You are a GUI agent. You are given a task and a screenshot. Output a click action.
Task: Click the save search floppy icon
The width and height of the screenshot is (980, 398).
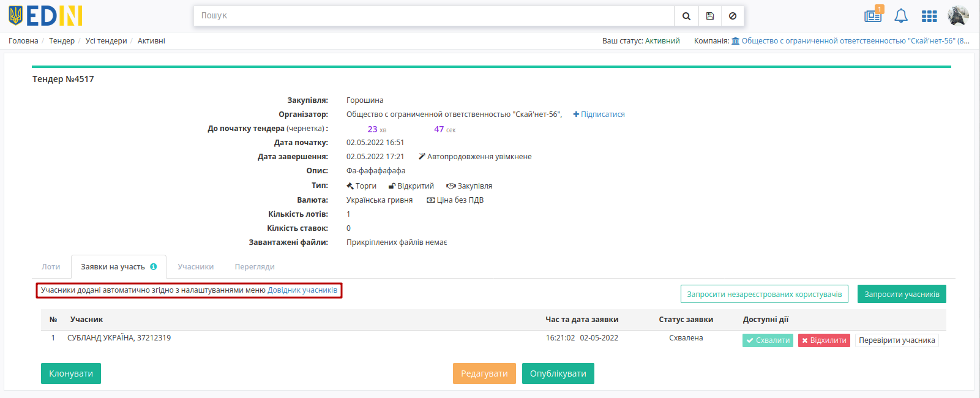(710, 16)
